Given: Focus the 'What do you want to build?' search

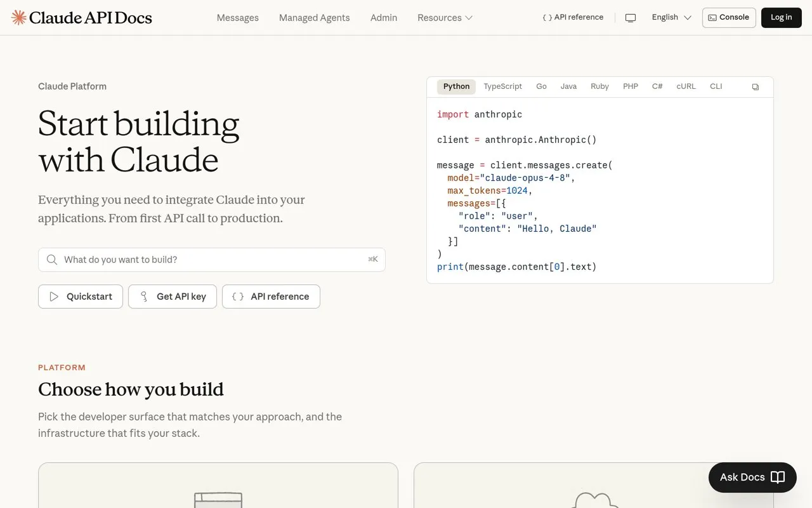Looking at the screenshot, I should point(212,260).
